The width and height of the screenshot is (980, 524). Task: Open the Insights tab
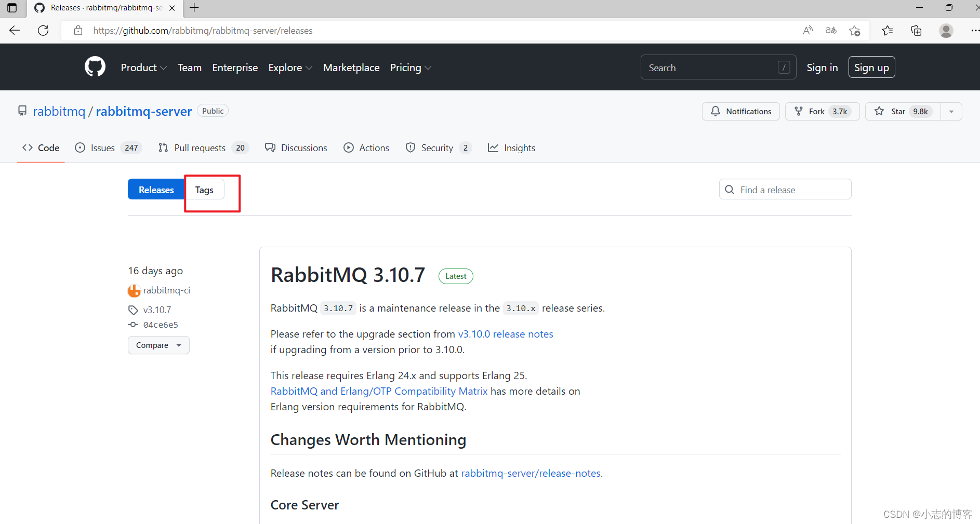pos(511,148)
